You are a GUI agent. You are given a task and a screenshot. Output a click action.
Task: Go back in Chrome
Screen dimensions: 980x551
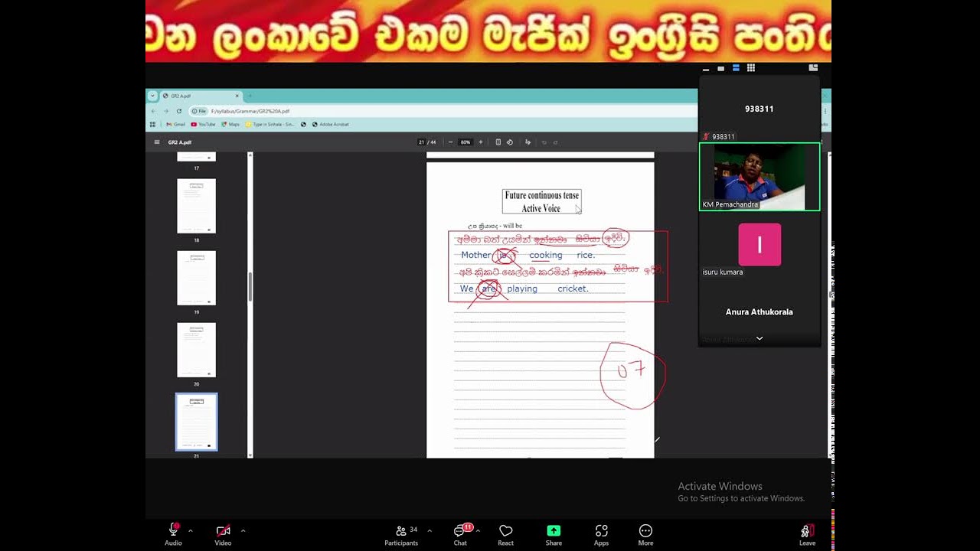point(152,111)
